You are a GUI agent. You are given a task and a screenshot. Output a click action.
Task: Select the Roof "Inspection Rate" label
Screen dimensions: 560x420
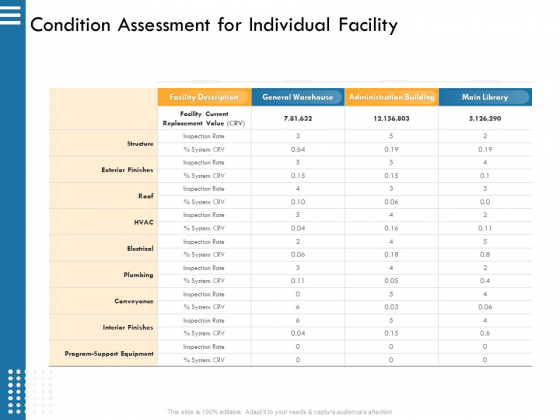click(204, 189)
